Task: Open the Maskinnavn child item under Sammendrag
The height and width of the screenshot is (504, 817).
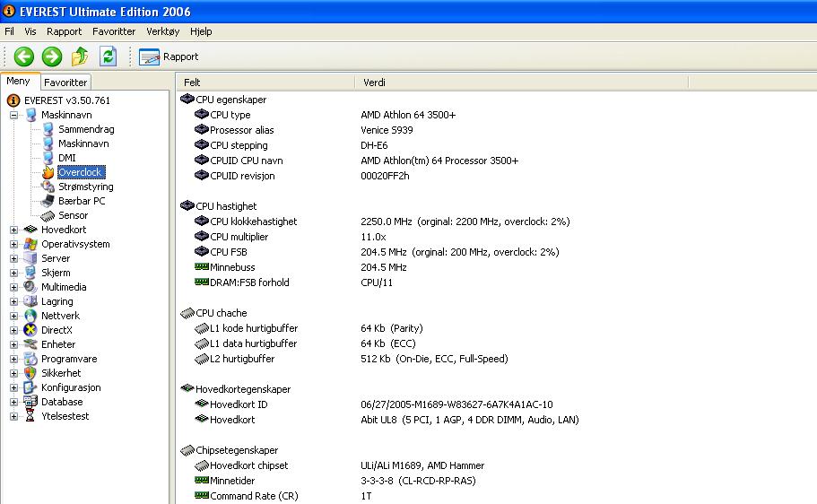Action: [x=83, y=143]
